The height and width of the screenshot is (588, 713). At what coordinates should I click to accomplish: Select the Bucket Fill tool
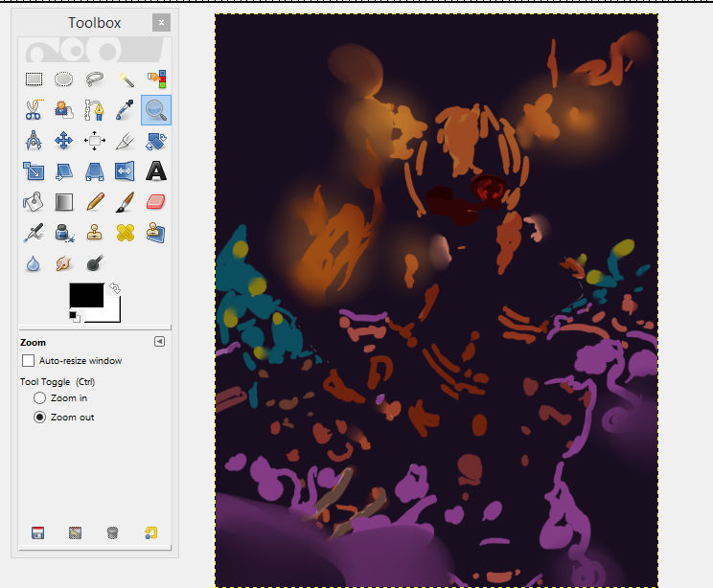34,202
